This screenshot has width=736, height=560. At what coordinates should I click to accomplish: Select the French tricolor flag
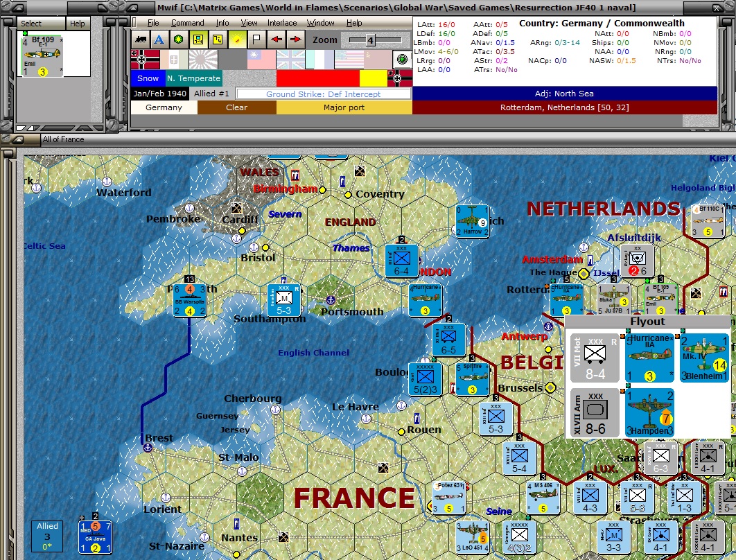319,60
